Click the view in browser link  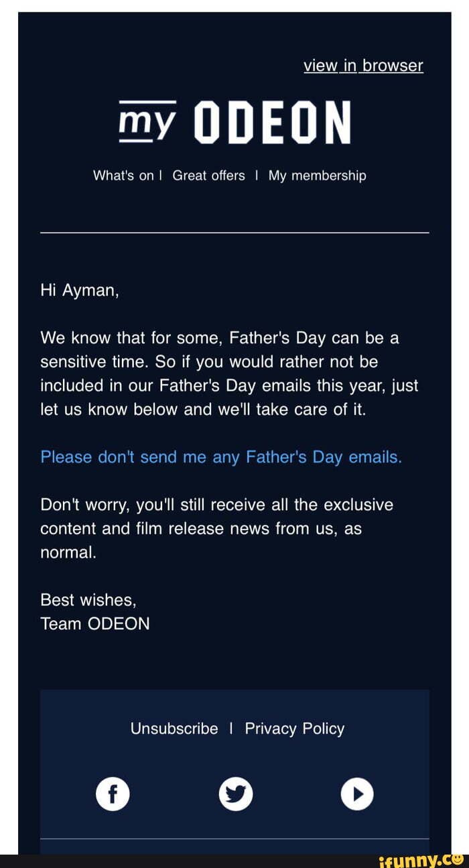(364, 65)
